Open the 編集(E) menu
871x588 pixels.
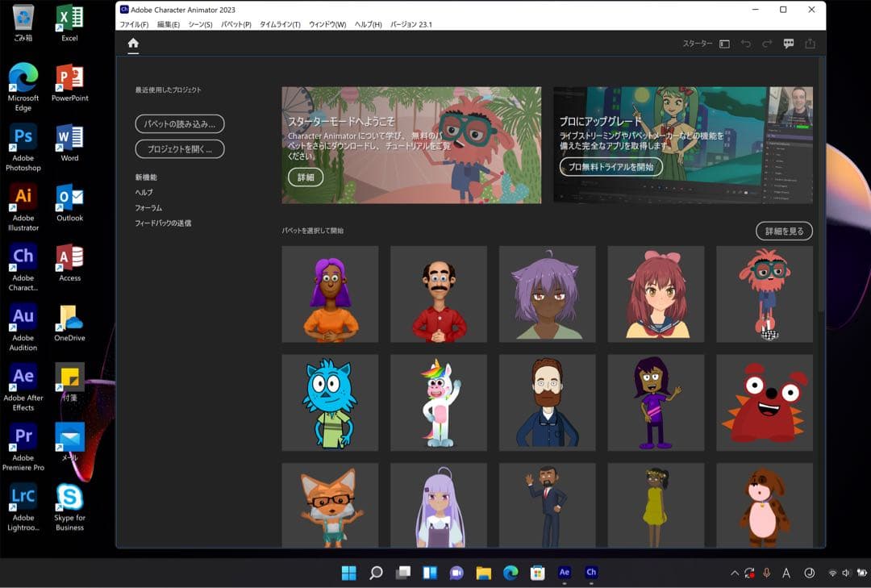pyautogui.click(x=169, y=24)
